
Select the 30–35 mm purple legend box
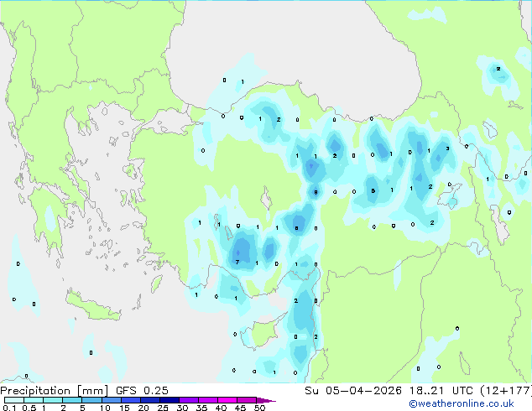click(188, 400)
